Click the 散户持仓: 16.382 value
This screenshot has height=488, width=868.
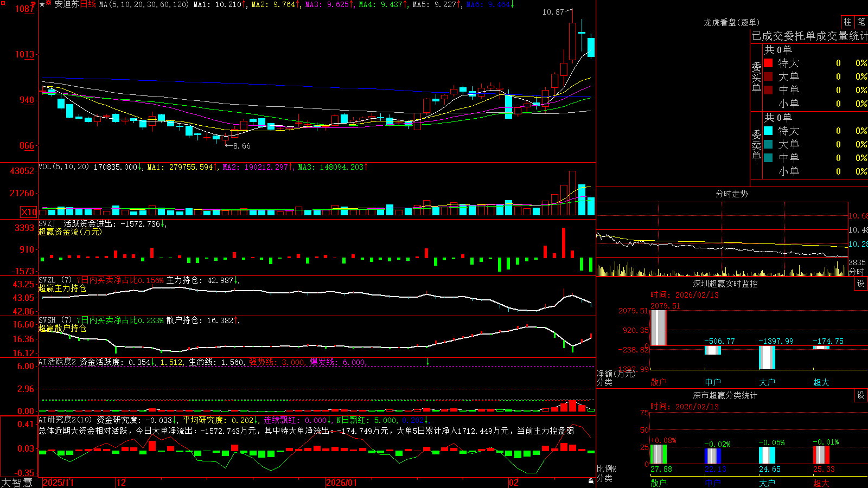pyautogui.click(x=200, y=320)
